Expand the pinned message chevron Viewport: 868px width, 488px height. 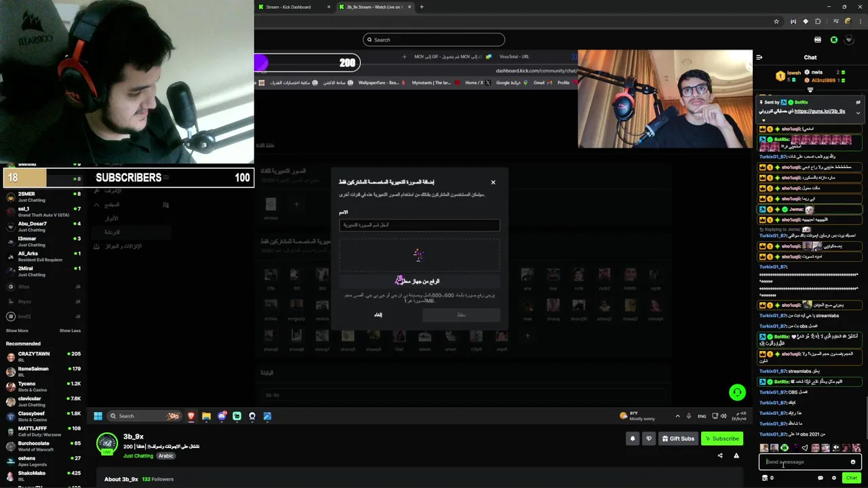[858, 113]
